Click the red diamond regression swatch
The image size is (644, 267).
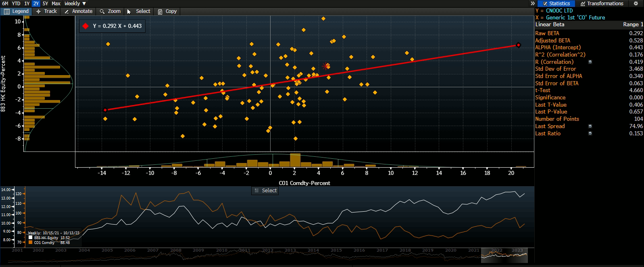(85, 26)
